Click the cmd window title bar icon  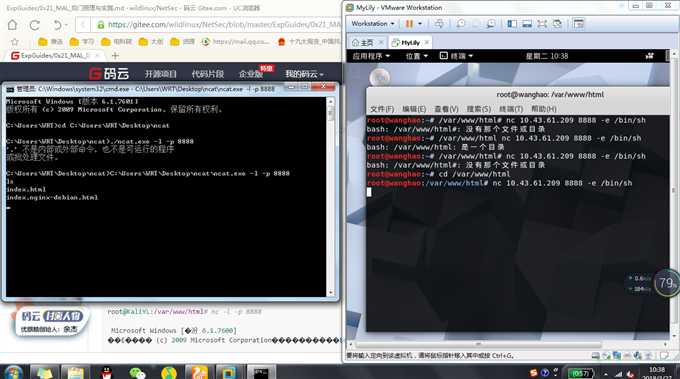pos(10,89)
